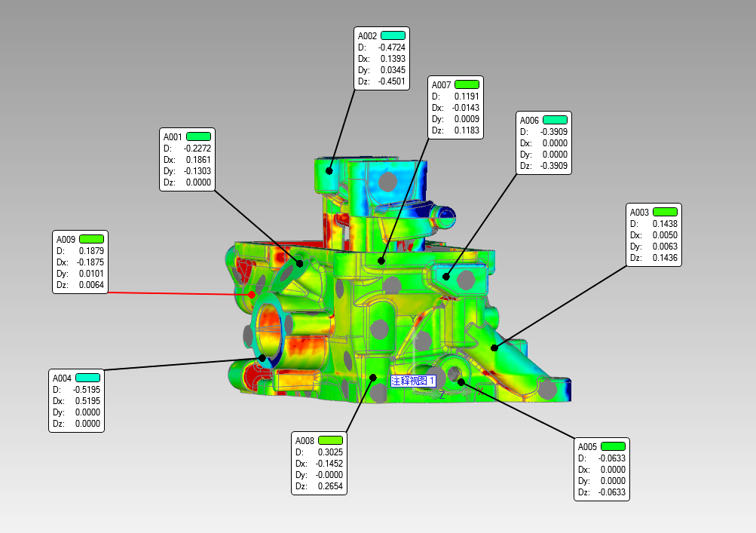Pick the color swatch beside label A005
This screenshot has height=533, width=756.
(613, 446)
